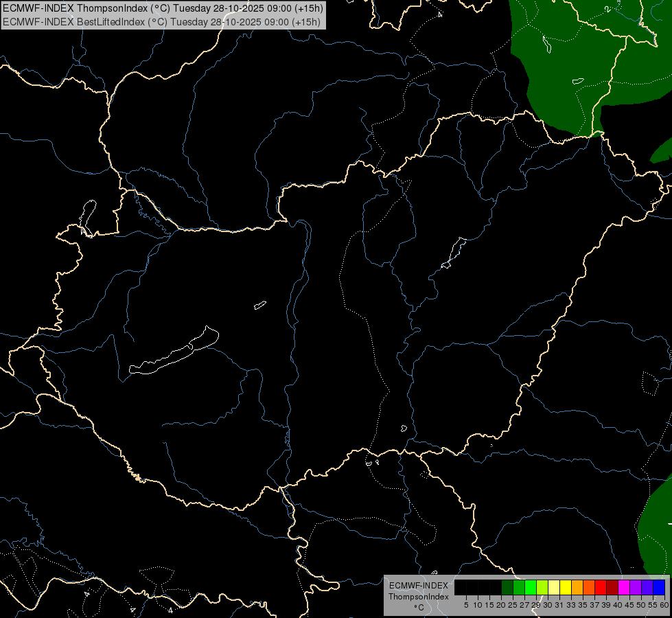This screenshot has height=618, width=672.
Task: Pick the yellow-green 29–30 legend swatch
Action: pyautogui.click(x=542, y=587)
